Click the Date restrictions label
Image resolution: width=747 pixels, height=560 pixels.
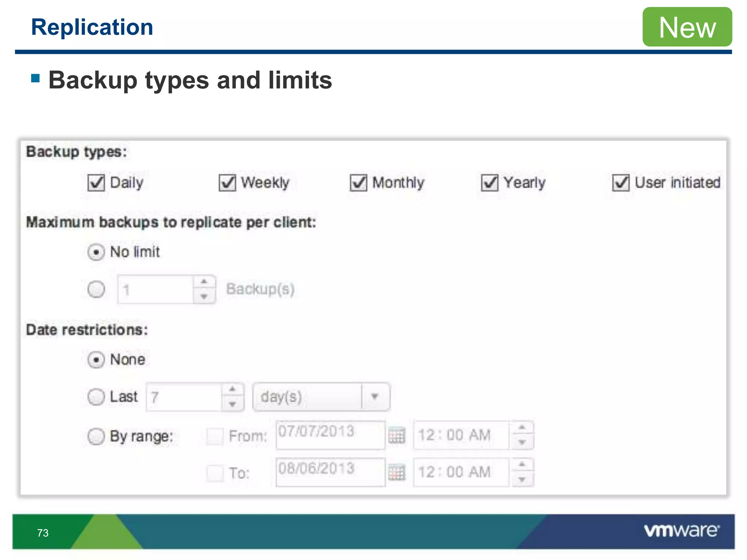coord(87,330)
